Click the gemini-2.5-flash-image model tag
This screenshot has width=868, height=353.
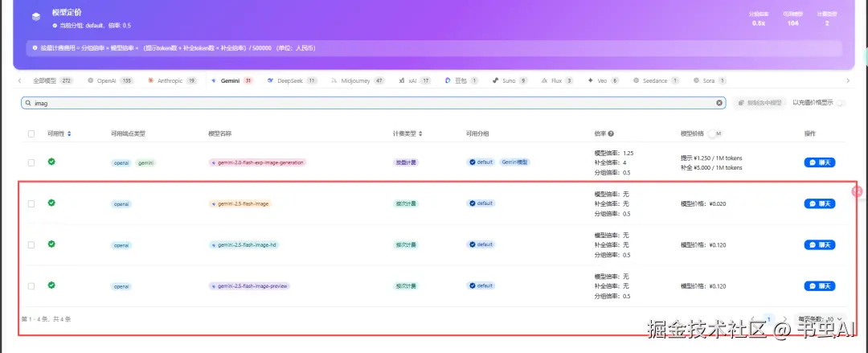(240, 203)
